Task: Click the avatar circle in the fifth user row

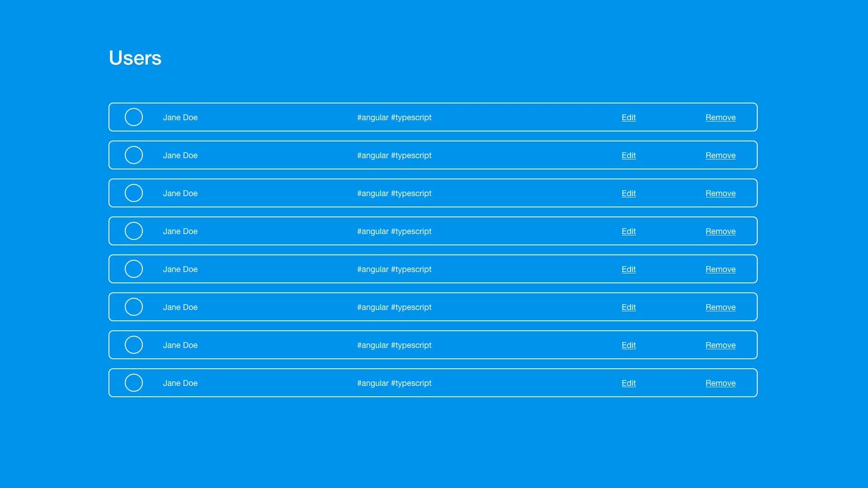Action: click(134, 269)
